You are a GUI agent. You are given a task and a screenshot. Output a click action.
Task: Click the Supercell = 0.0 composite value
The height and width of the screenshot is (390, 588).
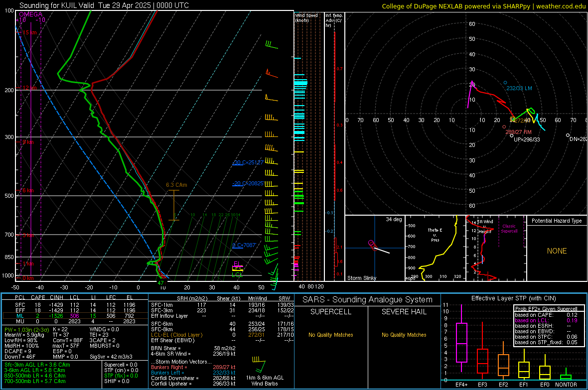(x=121, y=365)
